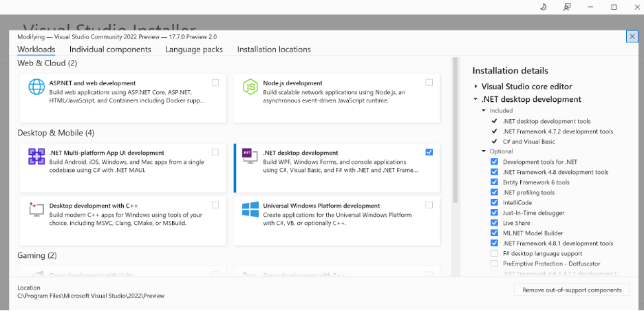The width and height of the screenshot is (644, 311).
Task: Check Node.js development workload checkbox
Action: coord(429,83)
